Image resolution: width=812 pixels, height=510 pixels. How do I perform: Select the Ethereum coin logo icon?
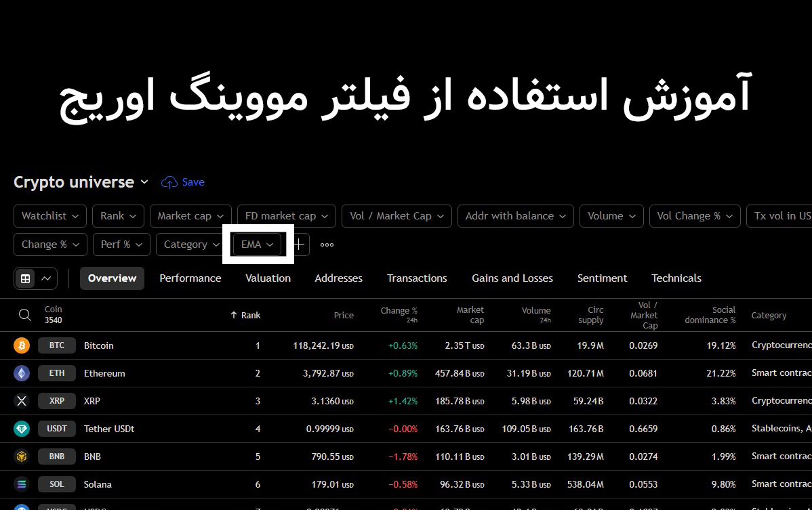coord(21,373)
